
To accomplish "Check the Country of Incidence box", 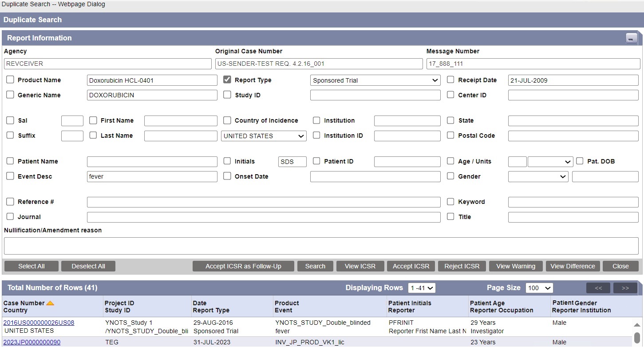I will pyautogui.click(x=227, y=120).
